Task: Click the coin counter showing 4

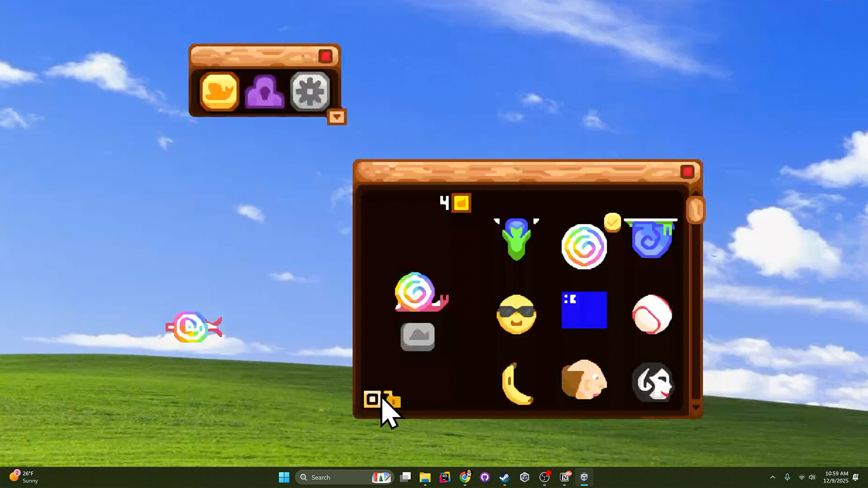Action: [x=452, y=203]
